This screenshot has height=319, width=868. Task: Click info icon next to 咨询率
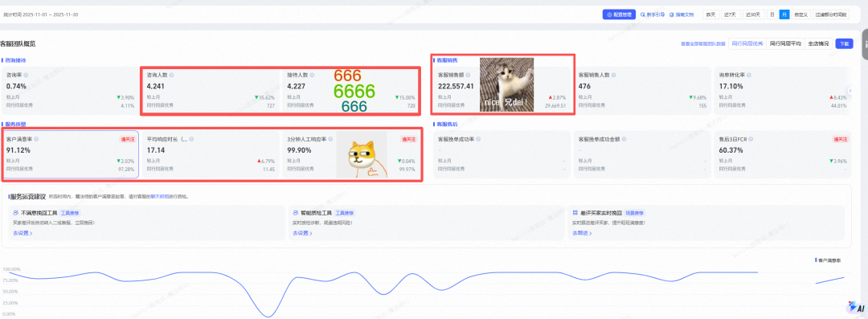[26, 75]
